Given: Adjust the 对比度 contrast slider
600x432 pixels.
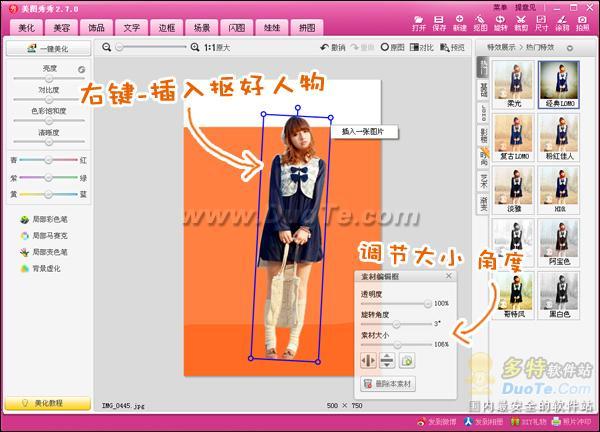Looking at the screenshot, I should tap(49, 99).
